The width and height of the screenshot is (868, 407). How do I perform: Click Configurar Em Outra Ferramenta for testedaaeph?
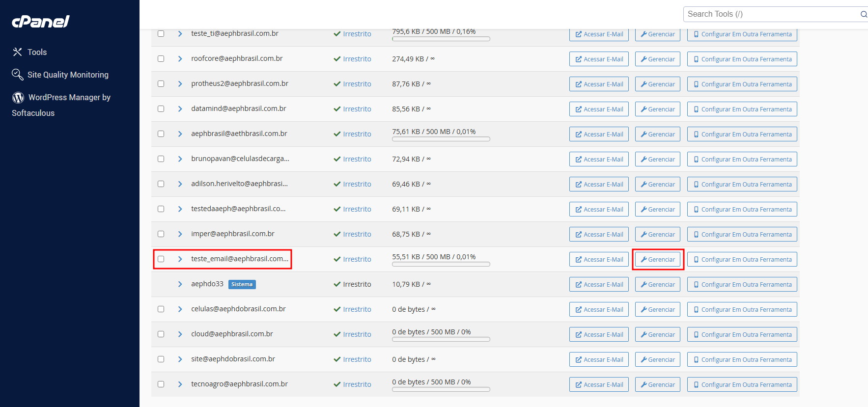click(x=742, y=209)
